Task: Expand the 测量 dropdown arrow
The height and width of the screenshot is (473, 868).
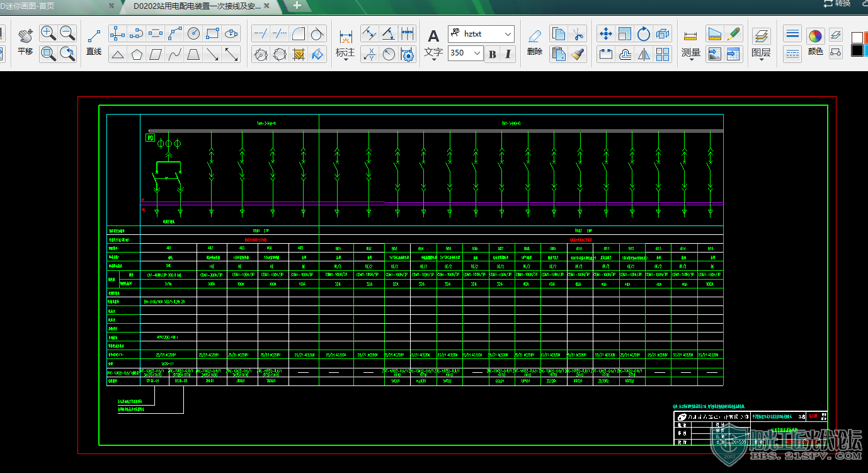Action: [x=691, y=60]
